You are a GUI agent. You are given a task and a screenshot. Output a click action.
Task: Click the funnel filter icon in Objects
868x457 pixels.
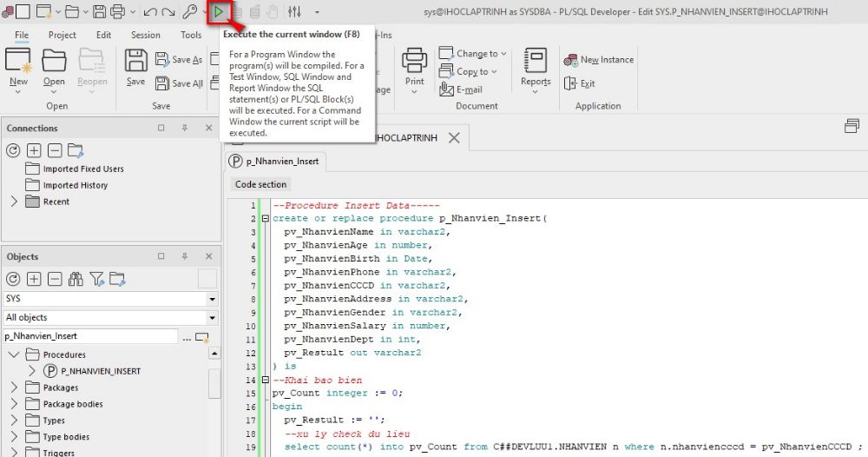(x=96, y=279)
